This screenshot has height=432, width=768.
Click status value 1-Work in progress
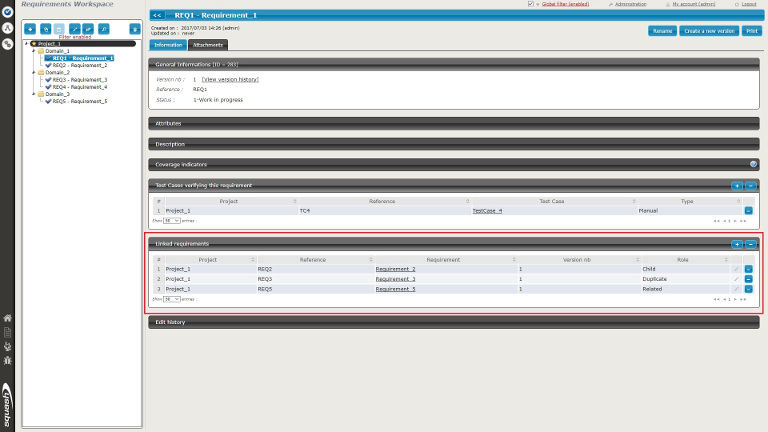218,99
